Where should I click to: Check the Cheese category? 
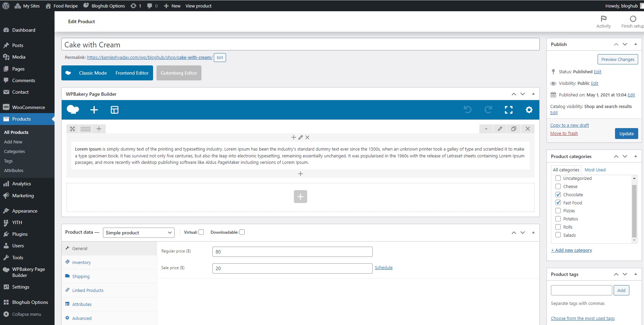[558, 186]
